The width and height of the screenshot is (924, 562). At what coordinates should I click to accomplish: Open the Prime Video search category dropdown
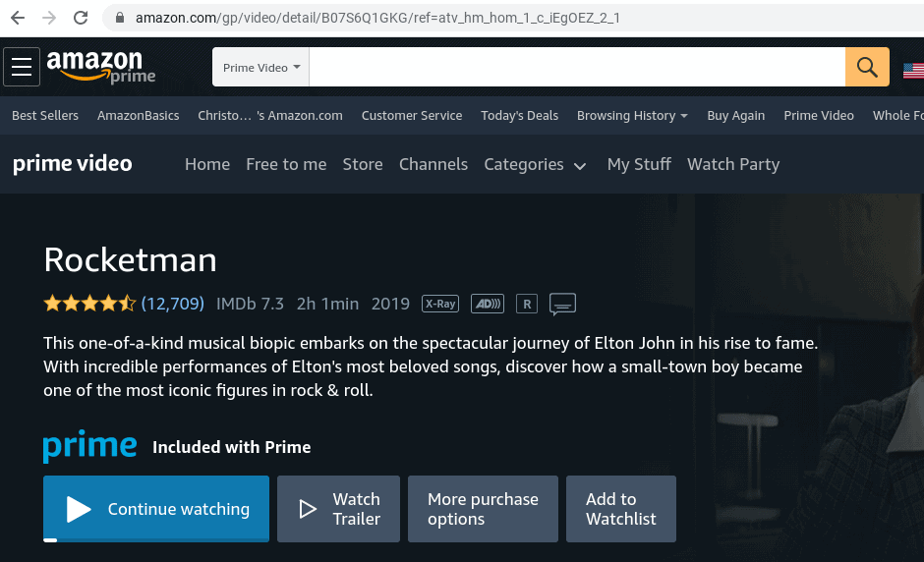(261, 67)
